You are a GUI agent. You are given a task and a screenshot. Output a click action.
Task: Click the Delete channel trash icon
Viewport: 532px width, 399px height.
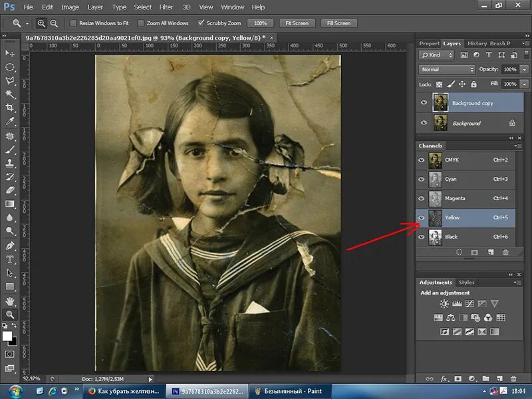[505, 251]
